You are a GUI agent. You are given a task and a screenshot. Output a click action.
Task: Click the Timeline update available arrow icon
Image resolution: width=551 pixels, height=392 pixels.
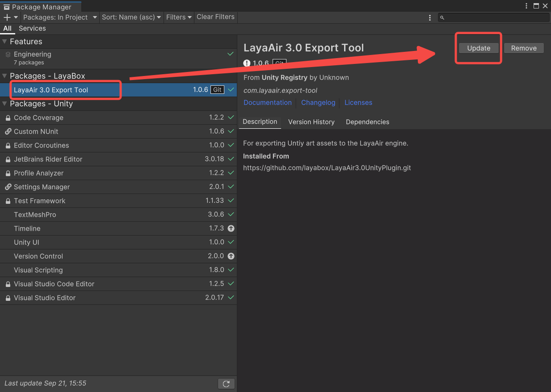pos(231,228)
